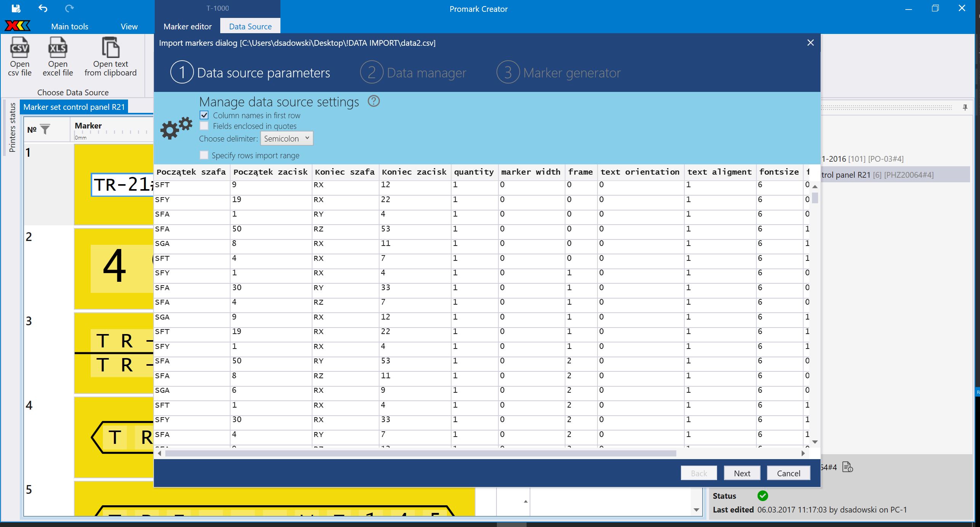Click text aligment column header
The width and height of the screenshot is (980, 527).
(720, 172)
